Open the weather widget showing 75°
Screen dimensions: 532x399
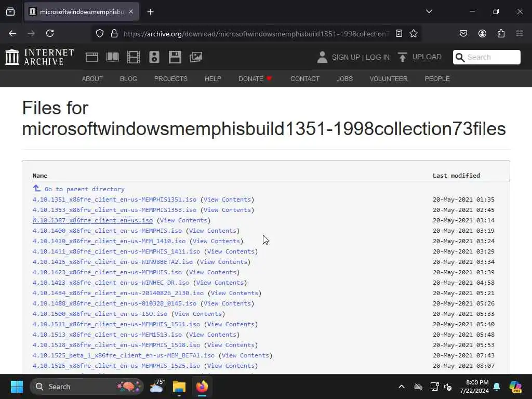click(x=157, y=387)
